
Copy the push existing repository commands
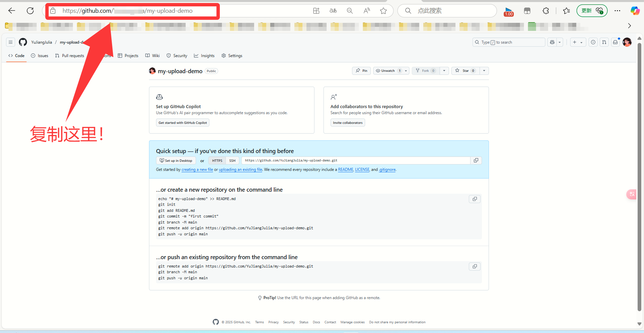tap(475, 267)
